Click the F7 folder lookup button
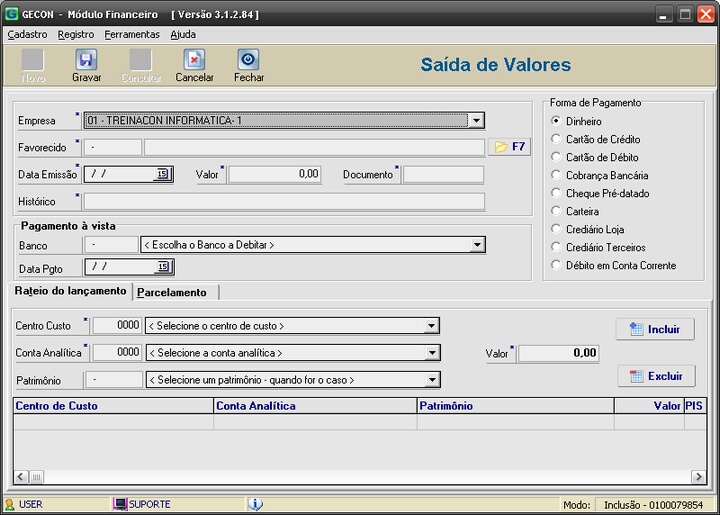This screenshot has height=515, width=720. (509, 147)
